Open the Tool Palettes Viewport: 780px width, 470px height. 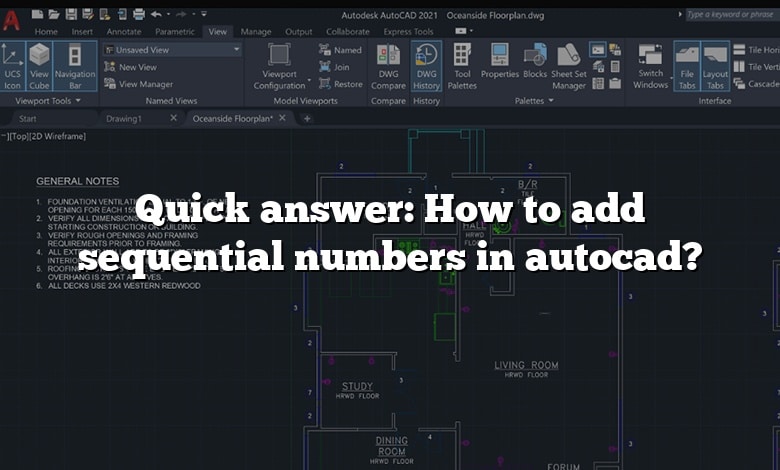pos(462,67)
